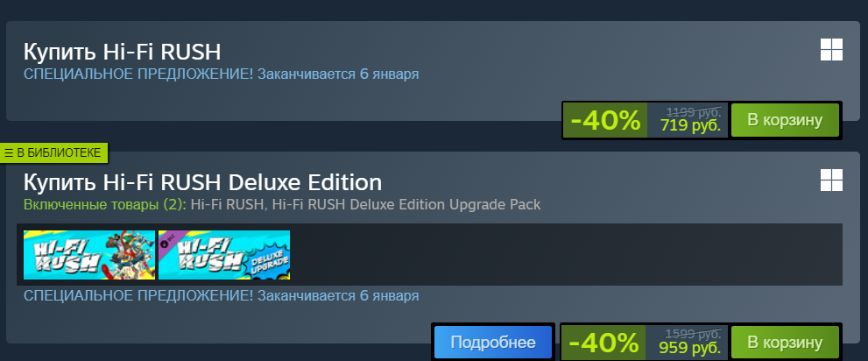
Task: Open the Hi-Fi RUSH base game thumbnail
Action: click(89, 255)
